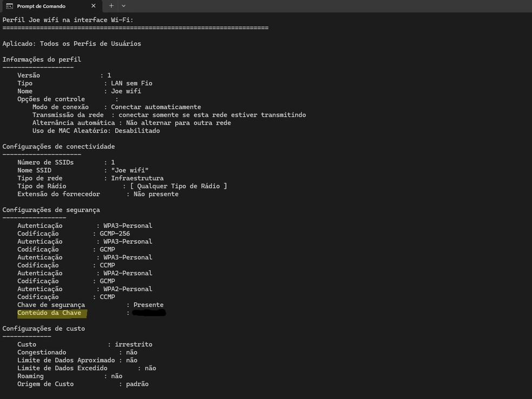Screen dimensions: 532x399
Task: Click the 'Chave de segurança' Presente value
Action: [148, 305]
